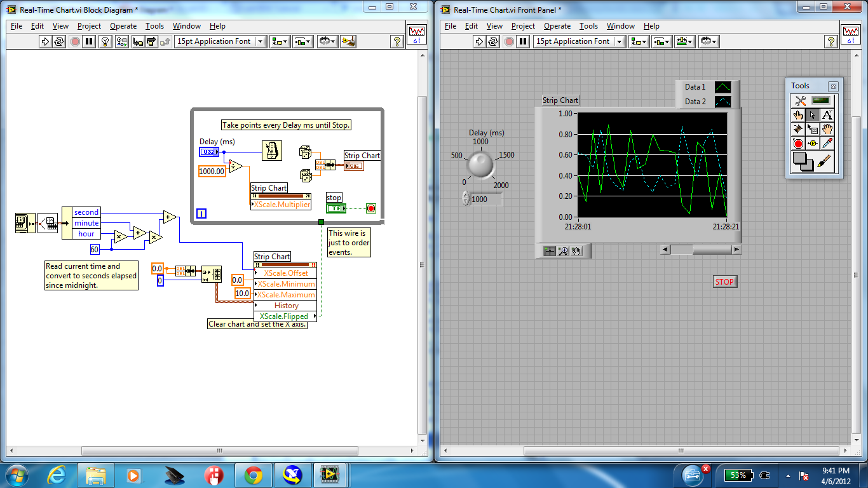868x488 pixels.
Task: Open the Window menu in Front Panel window
Action: tap(620, 26)
